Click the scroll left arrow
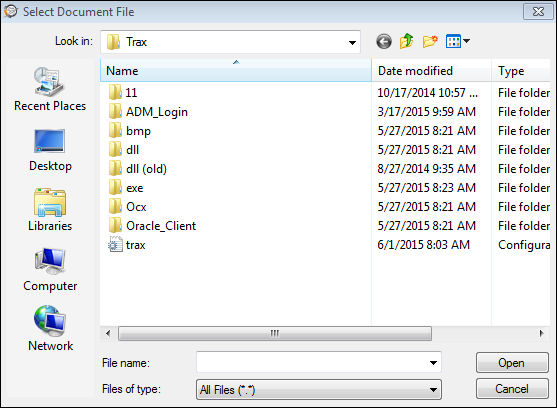 (108, 333)
